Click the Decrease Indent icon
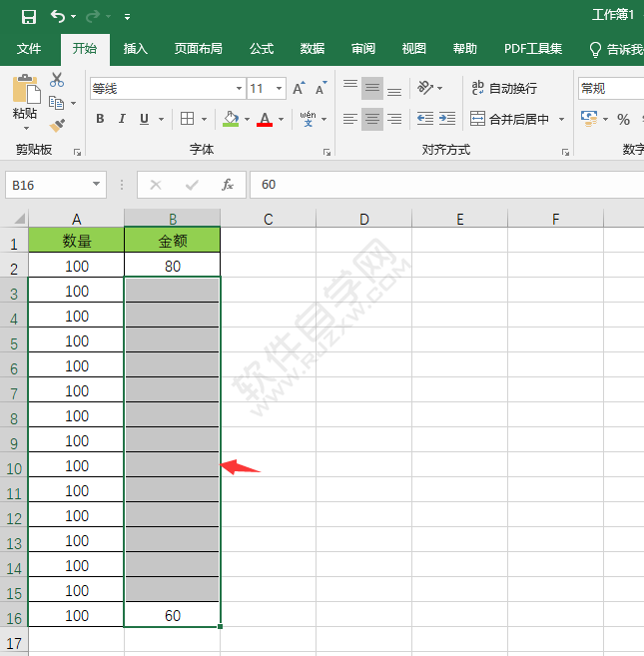This screenshot has width=644, height=656. click(x=425, y=119)
